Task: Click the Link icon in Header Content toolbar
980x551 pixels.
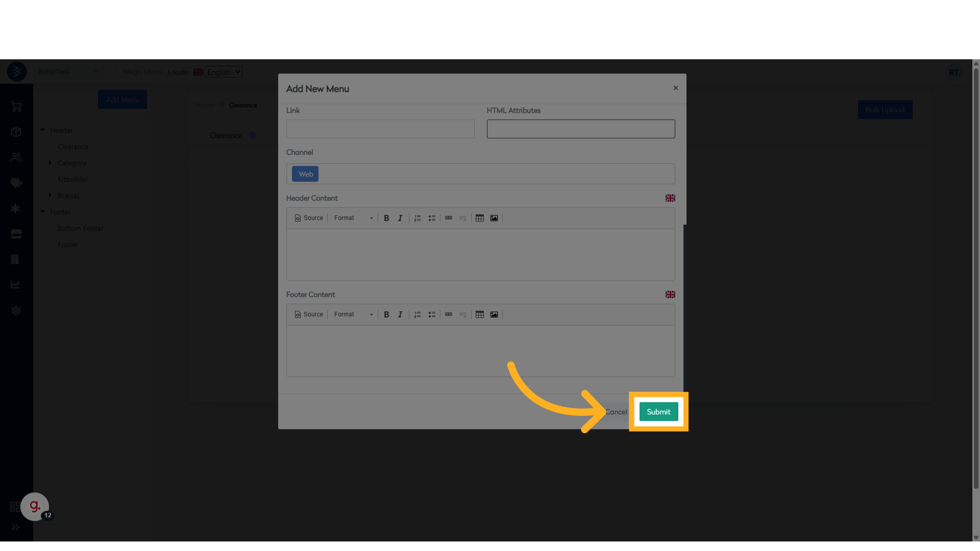Action: pyautogui.click(x=449, y=218)
